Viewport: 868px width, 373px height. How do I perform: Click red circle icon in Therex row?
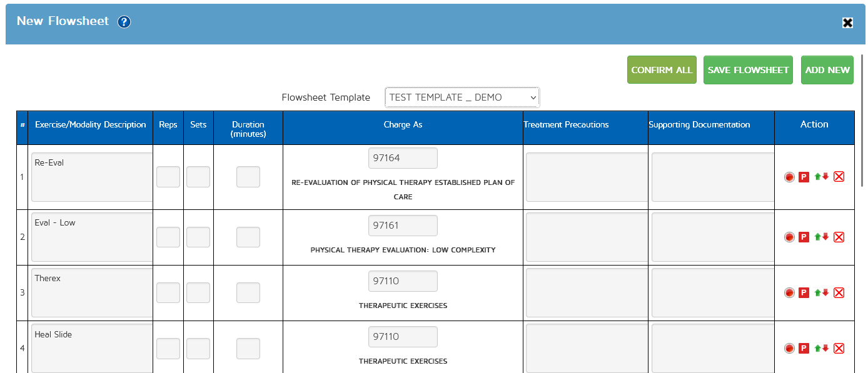789,292
